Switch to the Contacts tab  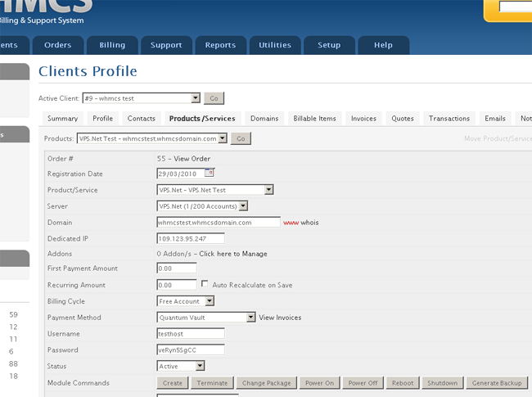coord(142,119)
